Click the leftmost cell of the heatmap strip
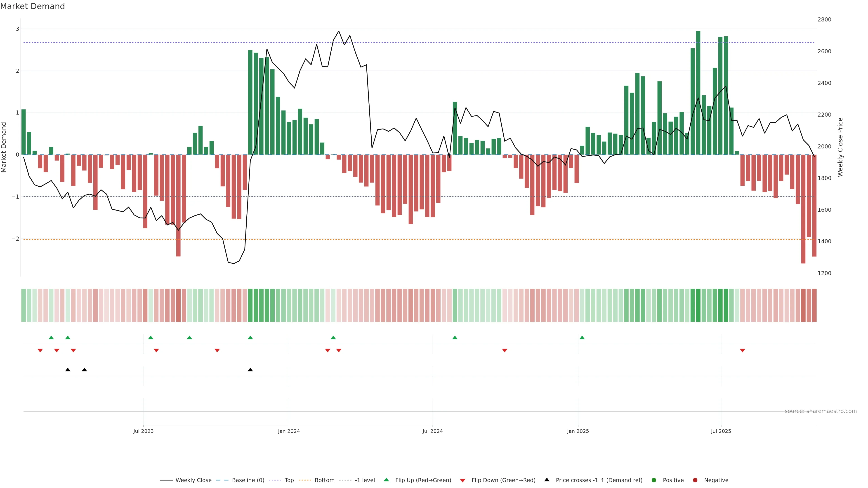 [x=24, y=305]
